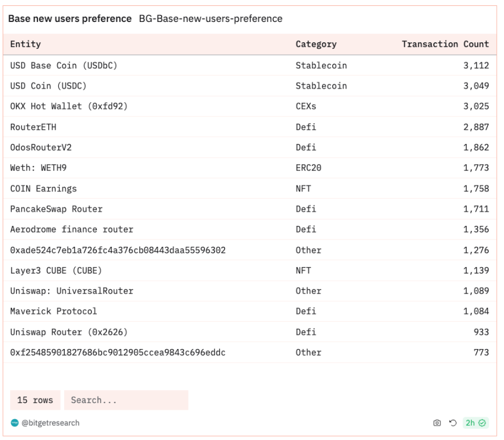The image size is (504, 440).
Task: Click the Search... input field
Action: coord(126,400)
